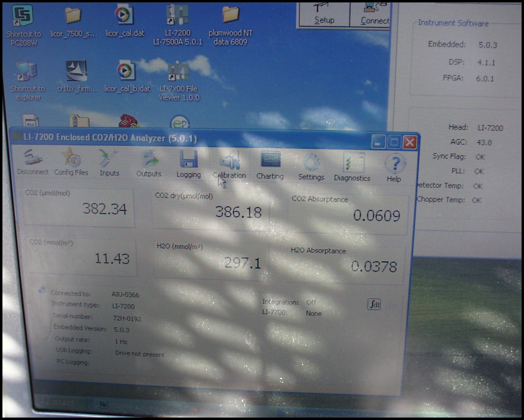Click the Embedded version 5.0.3 in Instrument Software

coord(487,45)
